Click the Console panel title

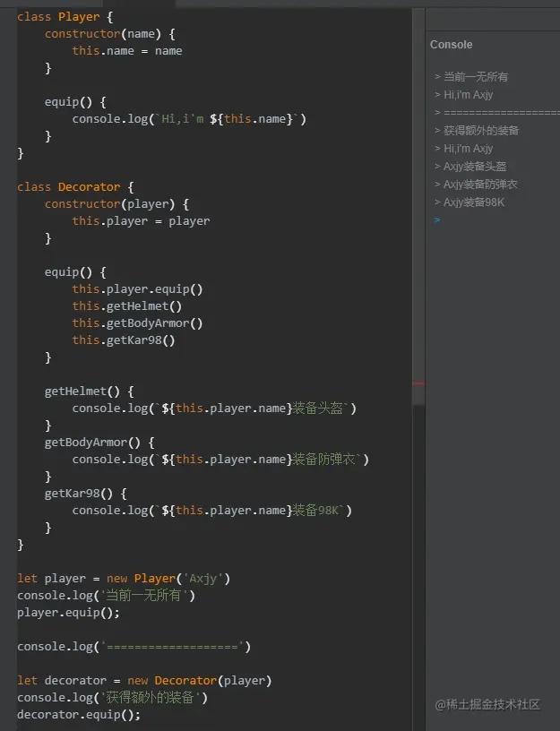(x=451, y=45)
